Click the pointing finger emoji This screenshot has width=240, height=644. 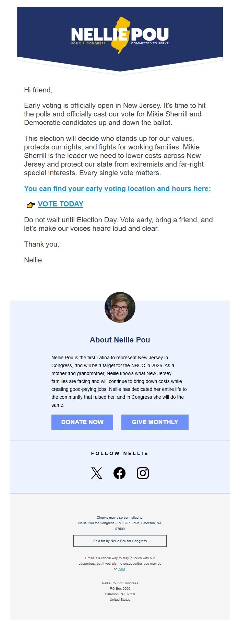[30, 204]
